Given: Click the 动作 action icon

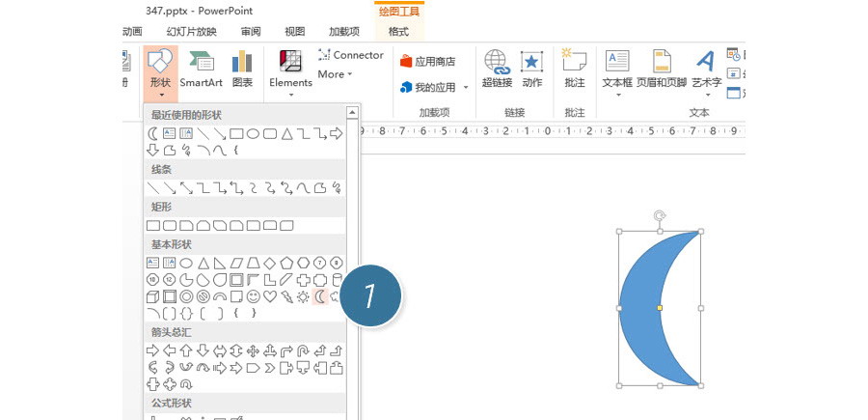Looking at the screenshot, I should coord(531,70).
